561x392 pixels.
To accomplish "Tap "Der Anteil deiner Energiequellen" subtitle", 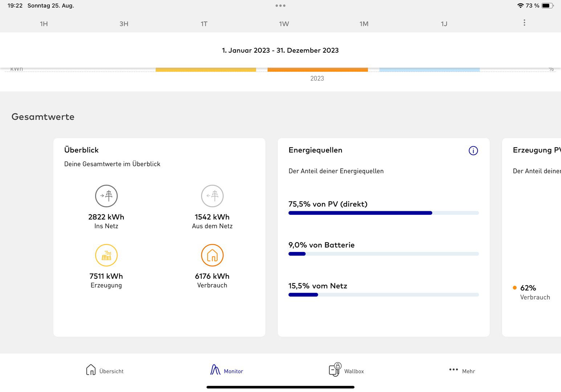I will click(336, 171).
